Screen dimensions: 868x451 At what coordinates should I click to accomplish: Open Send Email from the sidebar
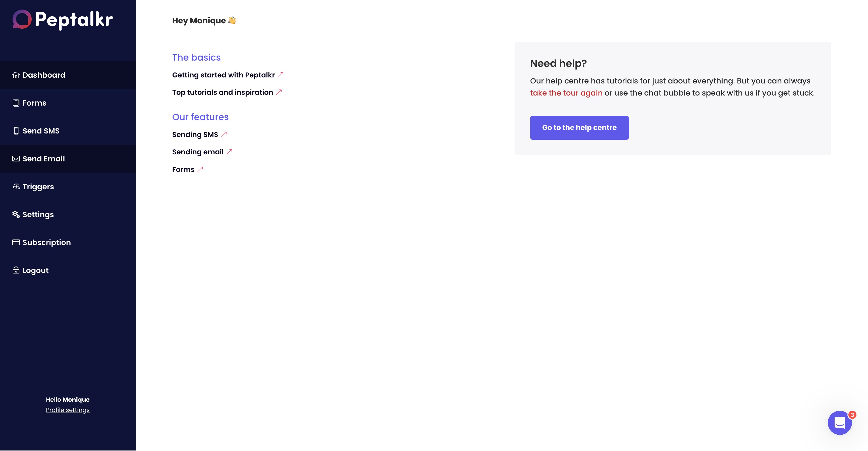tap(43, 159)
